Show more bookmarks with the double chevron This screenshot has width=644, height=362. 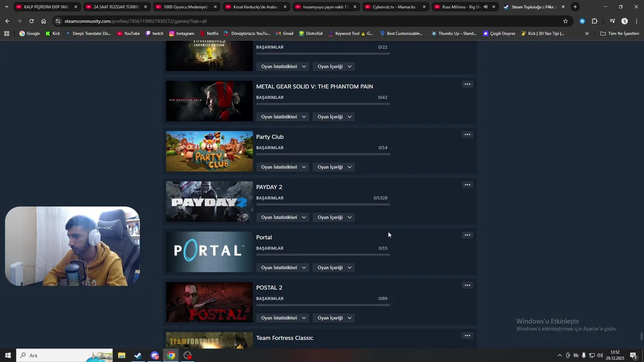click(x=587, y=33)
